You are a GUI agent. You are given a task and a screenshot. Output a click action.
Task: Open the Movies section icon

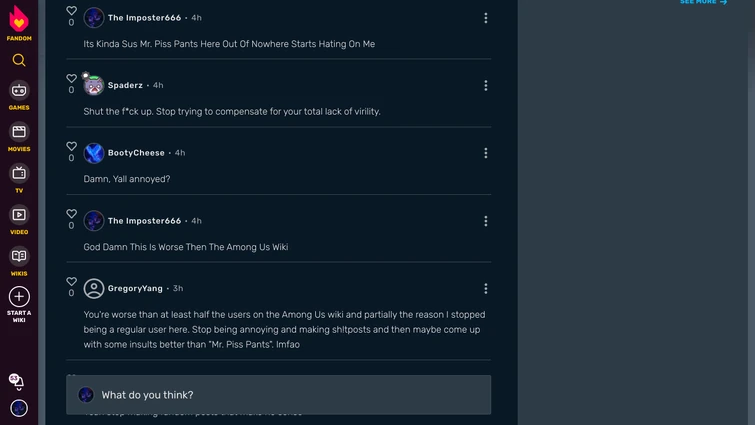tap(19, 132)
